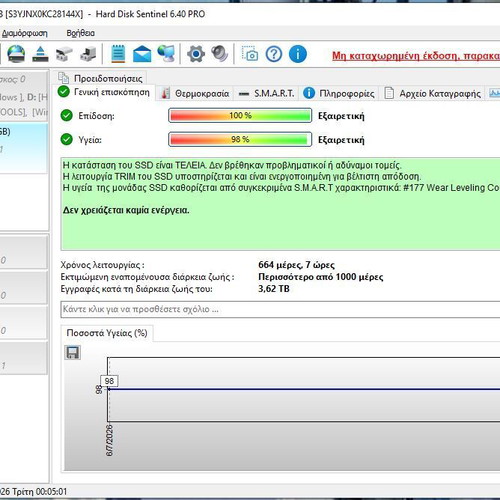Click green check icon beside Υγεία
The height and width of the screenshot is (500, 500).
click(x=66, y=139)
